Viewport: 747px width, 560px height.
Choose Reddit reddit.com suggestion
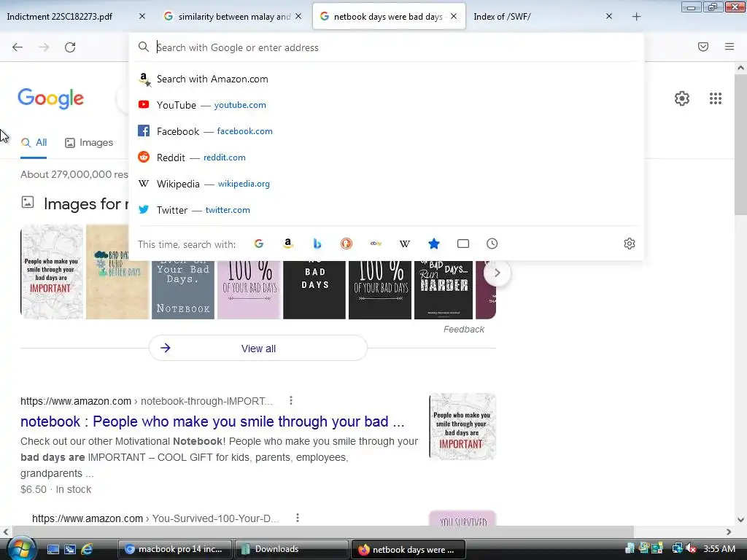387,157
